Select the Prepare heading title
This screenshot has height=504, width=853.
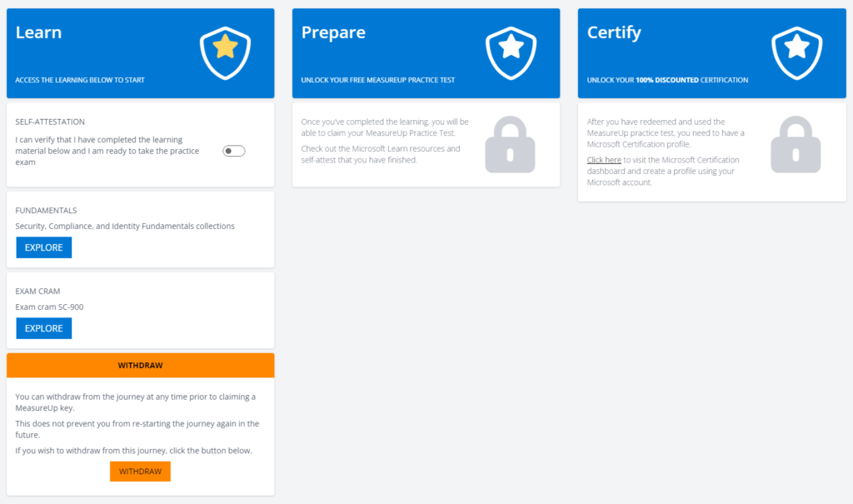coord(333,32)
